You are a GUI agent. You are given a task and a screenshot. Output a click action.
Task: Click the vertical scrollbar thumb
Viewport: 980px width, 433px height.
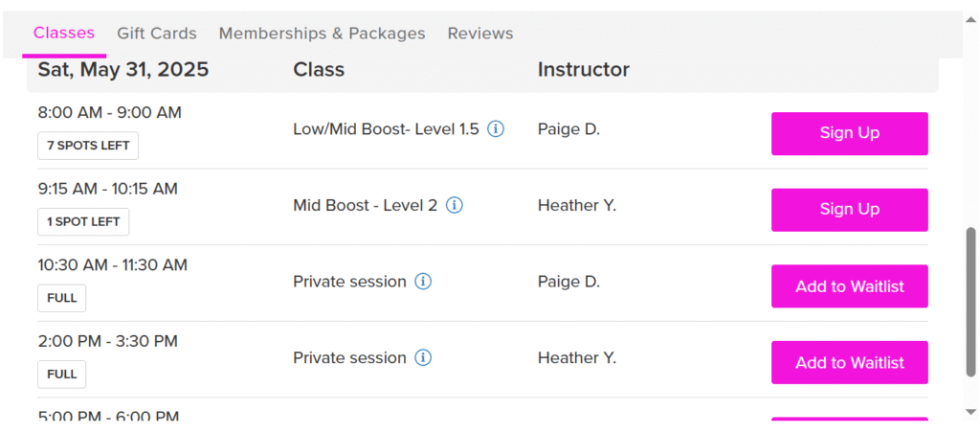(x=970, y=302)
